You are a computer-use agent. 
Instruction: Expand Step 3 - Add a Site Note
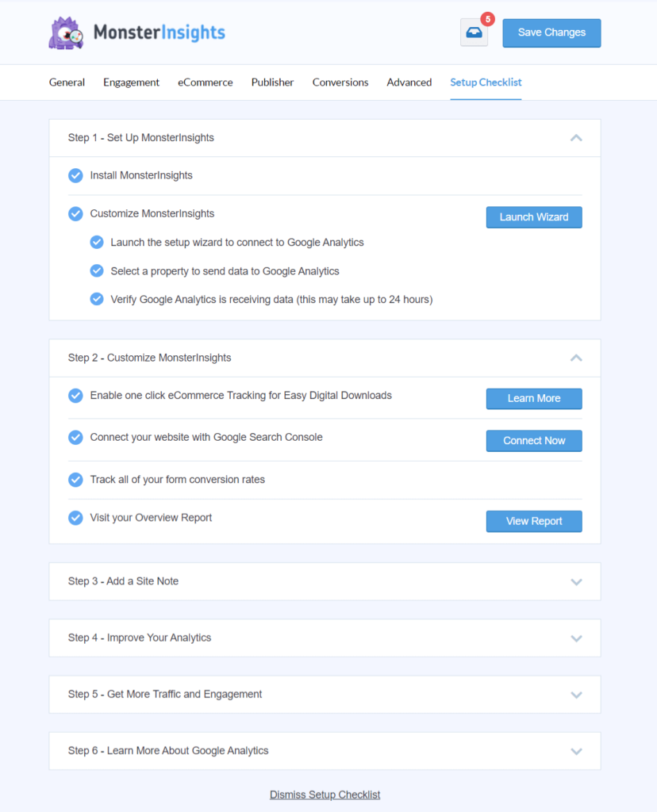[577, 581]
